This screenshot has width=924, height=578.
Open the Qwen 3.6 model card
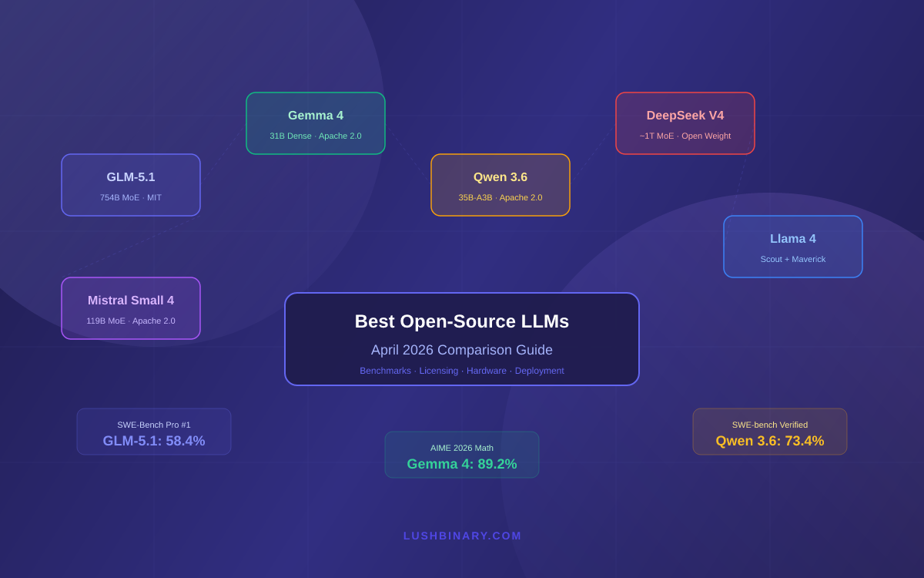500,184
